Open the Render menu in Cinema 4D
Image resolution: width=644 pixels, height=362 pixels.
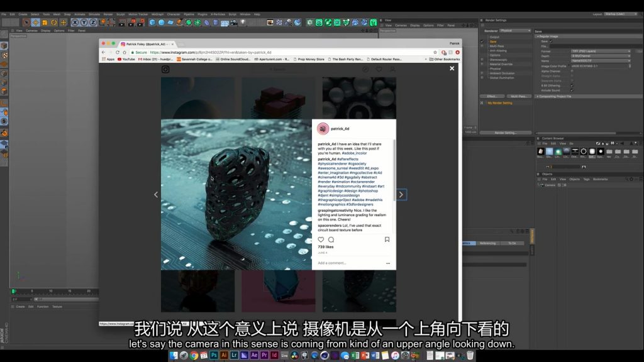pos(108,14)
